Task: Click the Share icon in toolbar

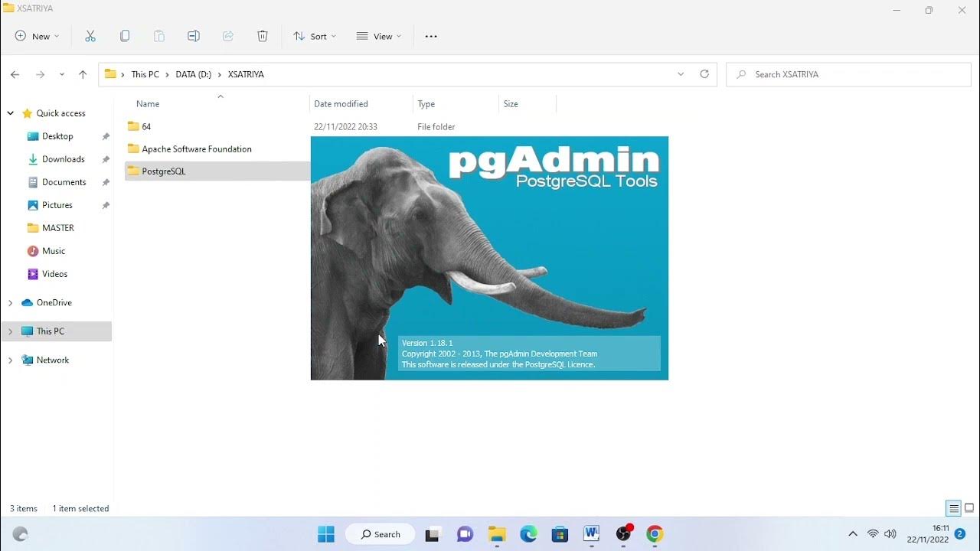Action: pos(228,36)
